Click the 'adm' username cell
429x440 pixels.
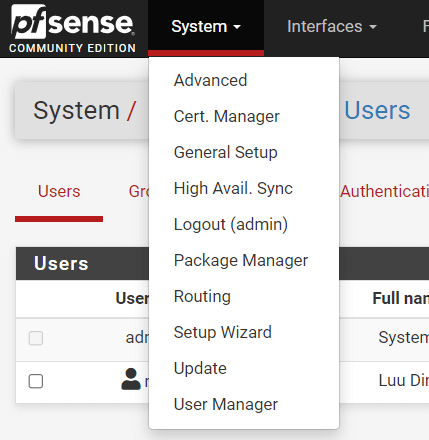(x=137, y=338)
